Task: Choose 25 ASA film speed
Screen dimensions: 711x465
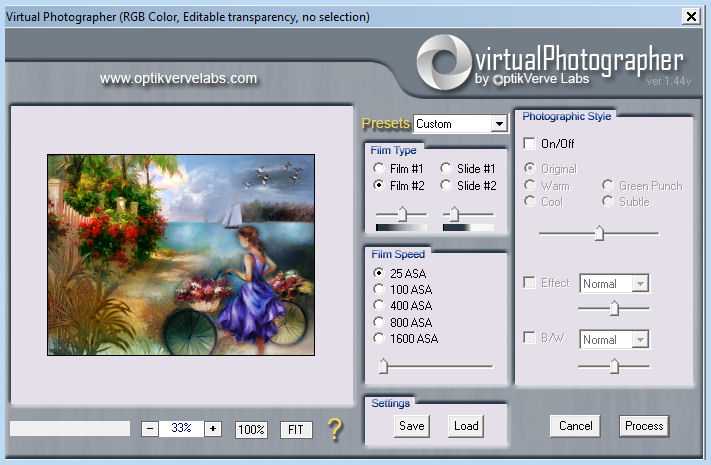Action: pos(379,273)
